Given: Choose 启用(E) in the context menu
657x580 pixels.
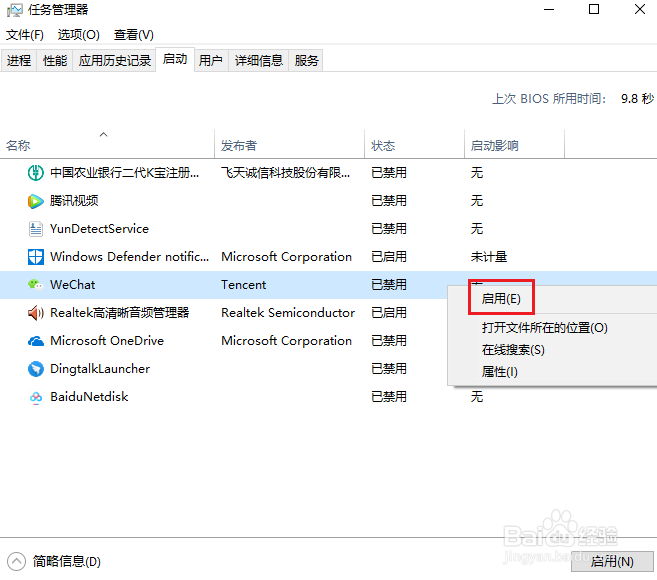Looking at the screenshot, I should click(x=501, y=299).
